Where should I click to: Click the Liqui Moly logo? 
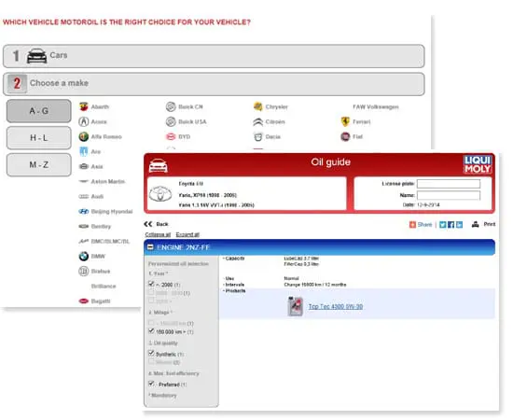click(x=478, y=164)
